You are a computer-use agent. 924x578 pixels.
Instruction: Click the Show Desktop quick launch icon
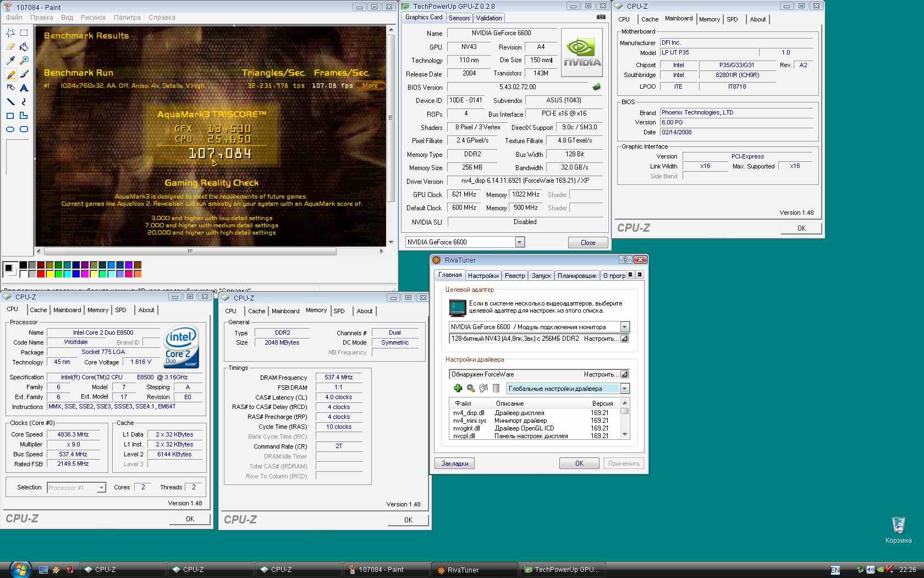point(43,570)
